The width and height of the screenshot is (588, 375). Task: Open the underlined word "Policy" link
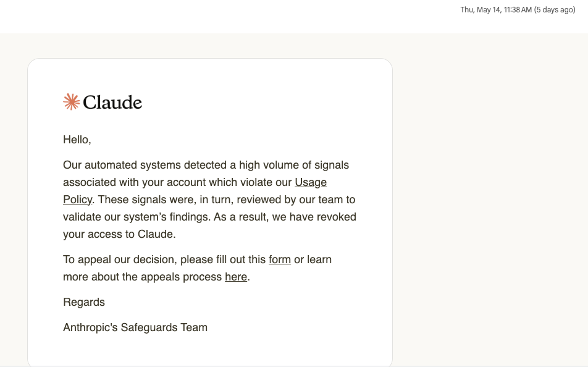(x=77, y=200)
